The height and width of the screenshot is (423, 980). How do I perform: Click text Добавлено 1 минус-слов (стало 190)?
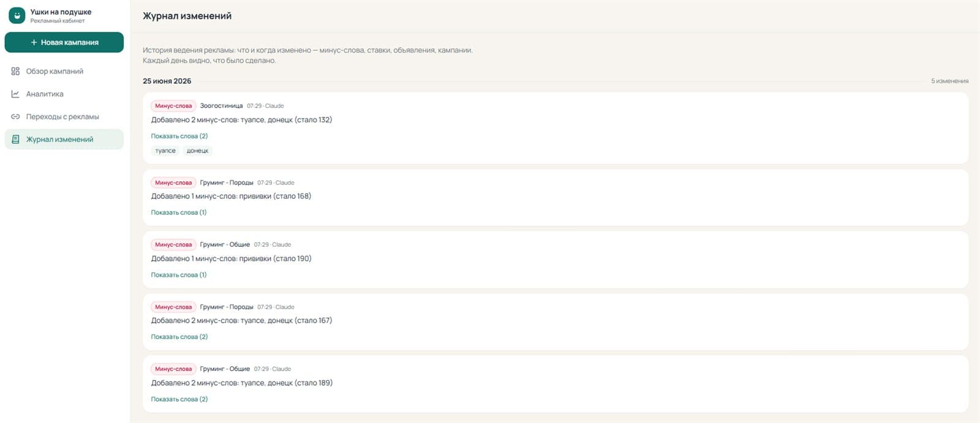click(x=231, y=258)
